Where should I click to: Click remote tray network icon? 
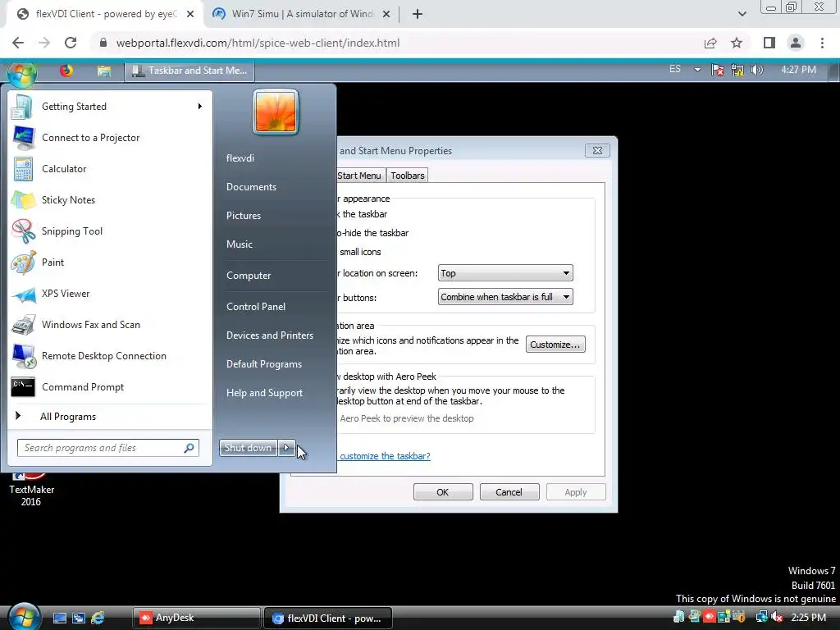click(737, 71)
